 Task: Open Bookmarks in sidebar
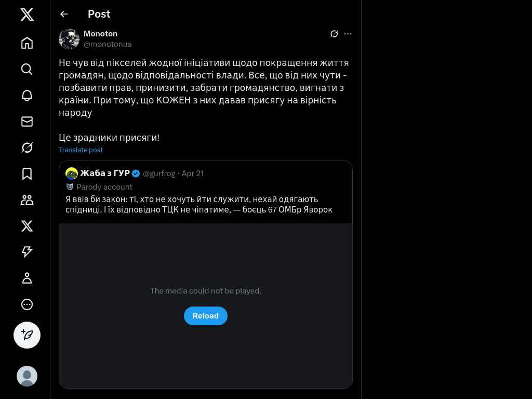pos(27,174)
